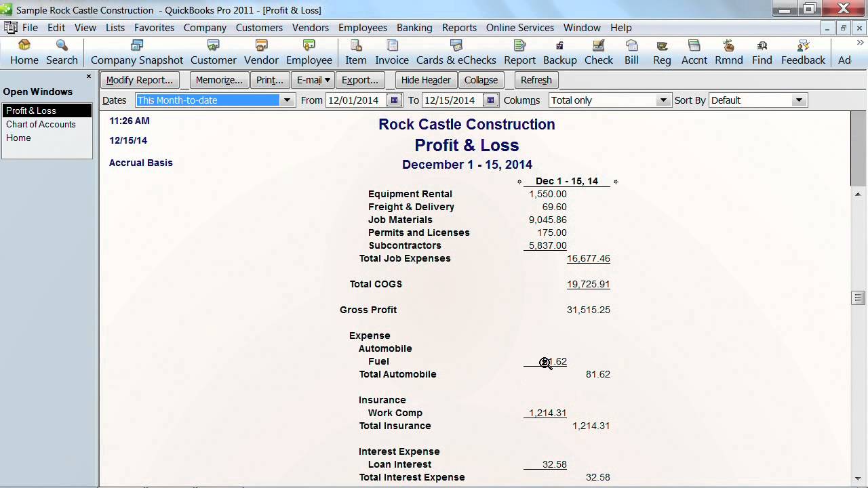
Task: Click the Total Job Expenses value 16,677.46
Action: (x=588, y=258)
